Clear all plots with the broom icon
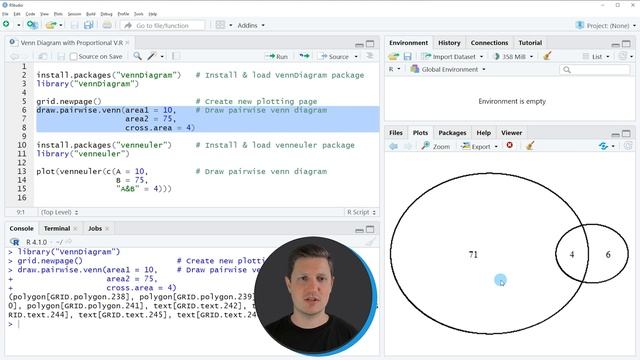The width and height of the screenshot is (640, 360). pos(530,146)
